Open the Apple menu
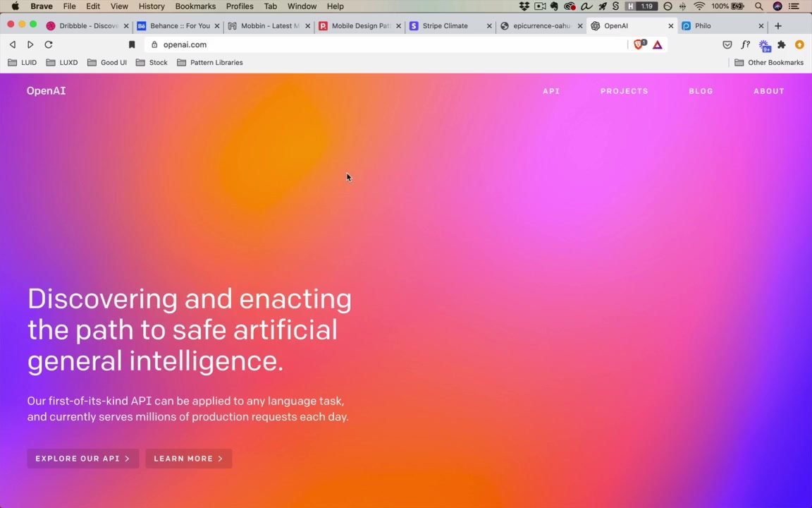This screenshot has height=508, width=812. [16, 6]
